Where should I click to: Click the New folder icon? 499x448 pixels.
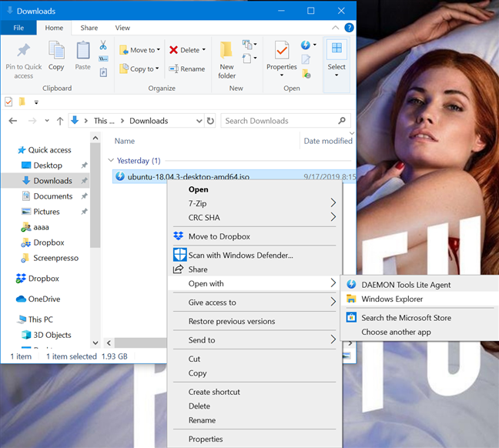(226, 50)
